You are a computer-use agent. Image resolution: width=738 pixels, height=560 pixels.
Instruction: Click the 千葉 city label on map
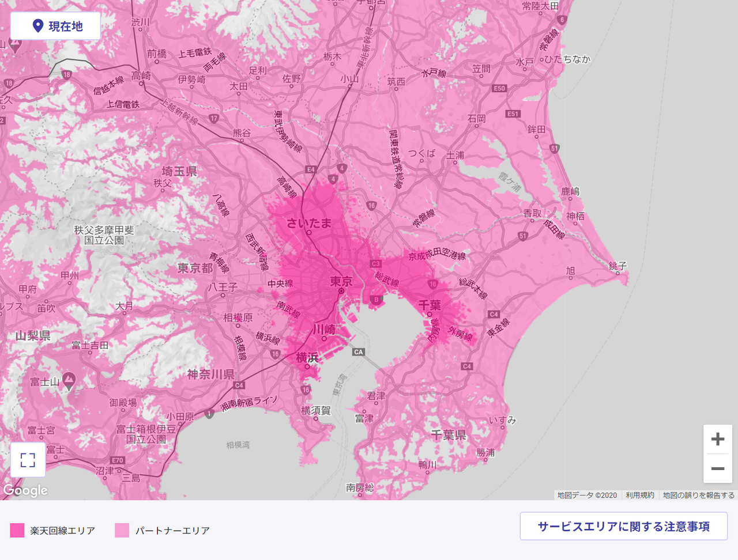click(430, 305)
